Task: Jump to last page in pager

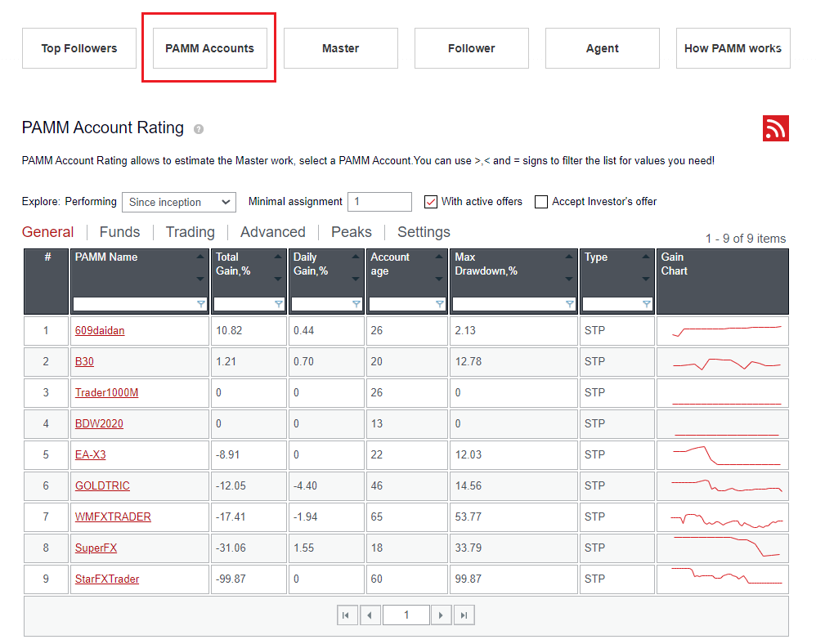Action: click(464, 615)
